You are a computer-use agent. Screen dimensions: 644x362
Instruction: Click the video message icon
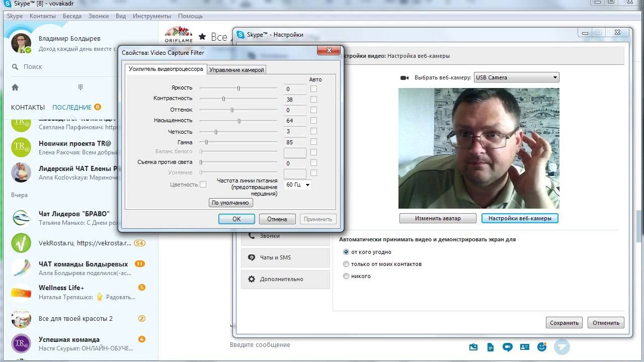(x=508, y=347)
